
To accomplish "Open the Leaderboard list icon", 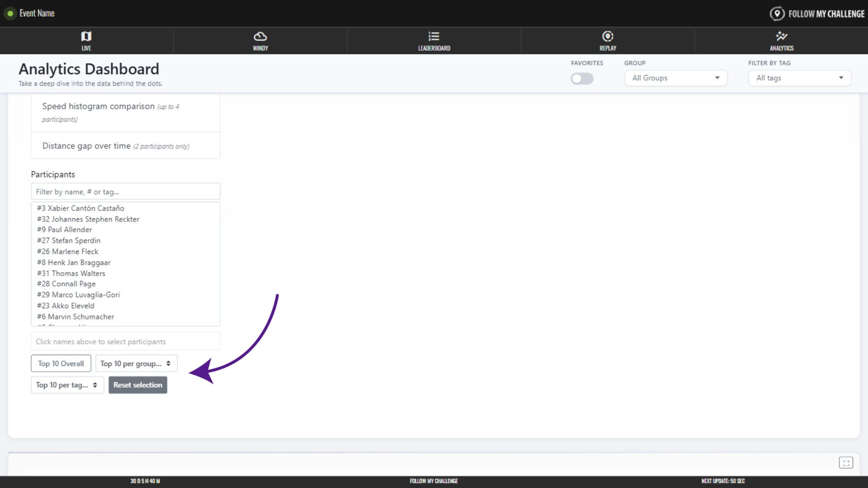I will click(434, 36).
